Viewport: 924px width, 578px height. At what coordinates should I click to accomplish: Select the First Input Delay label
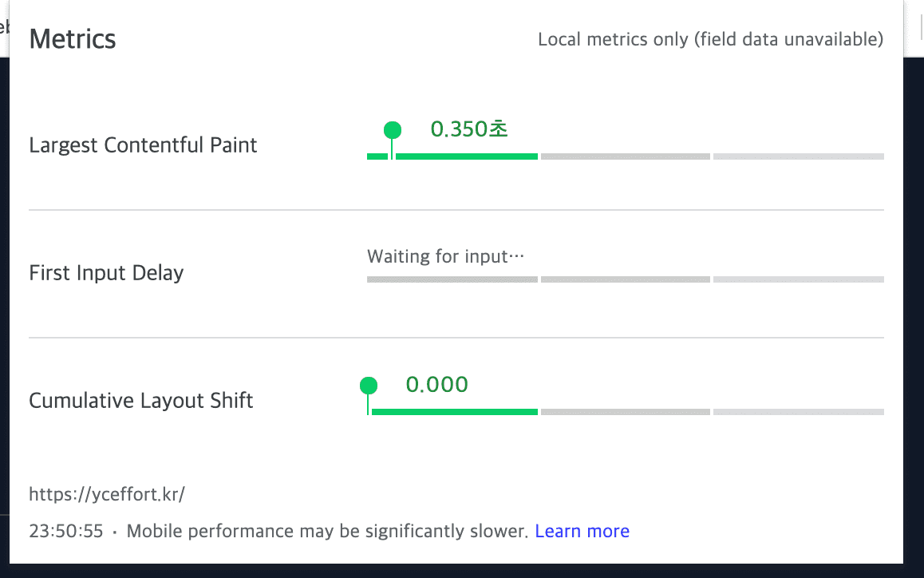[106, 273]
